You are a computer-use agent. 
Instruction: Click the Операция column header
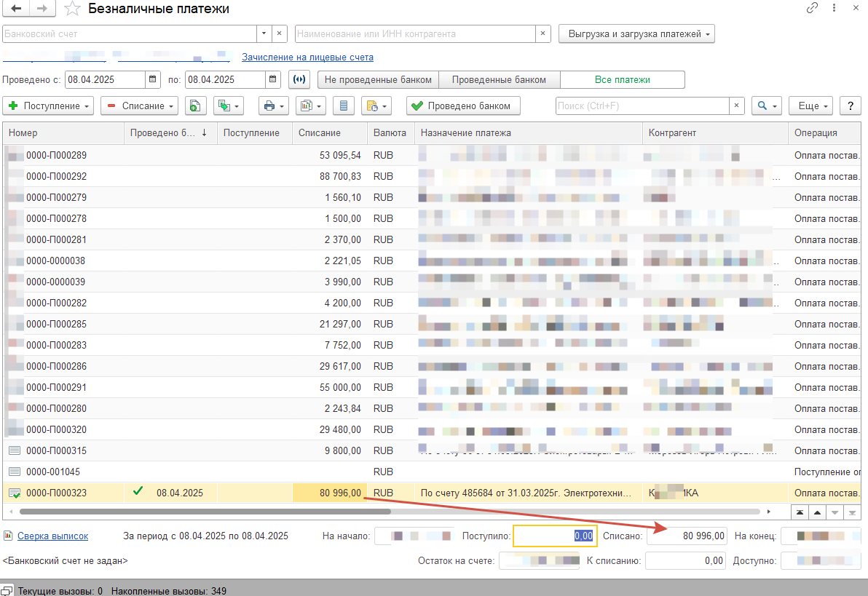[824, 133]
